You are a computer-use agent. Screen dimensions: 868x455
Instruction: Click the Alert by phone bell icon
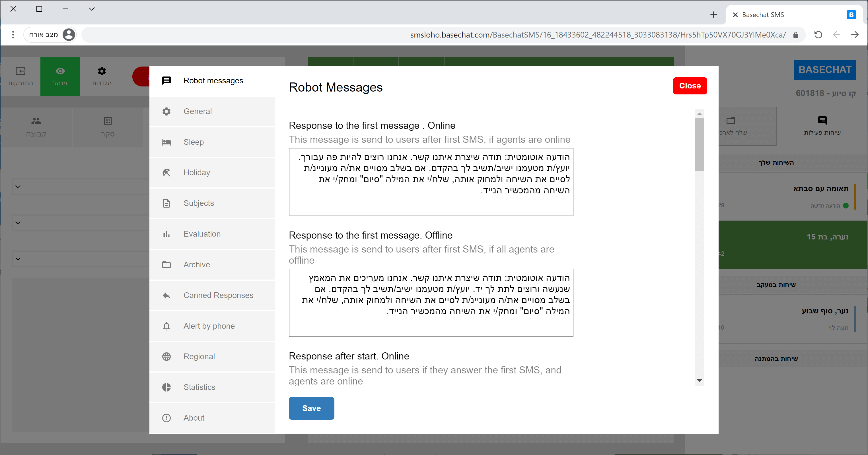(166, 326)
